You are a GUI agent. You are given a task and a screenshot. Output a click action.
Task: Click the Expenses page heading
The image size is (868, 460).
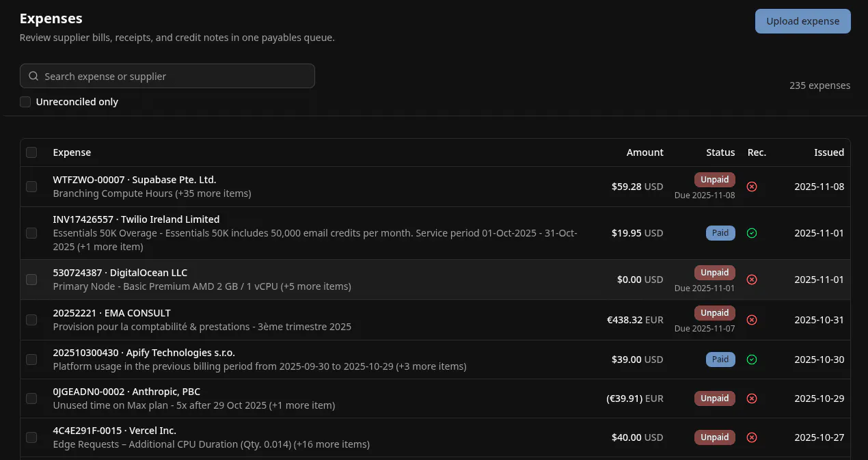pyautogui.click(x=51, y=18)
